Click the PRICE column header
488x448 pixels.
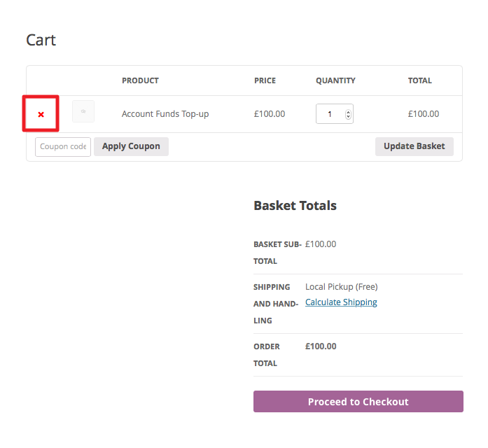click(x=265, y=80)
